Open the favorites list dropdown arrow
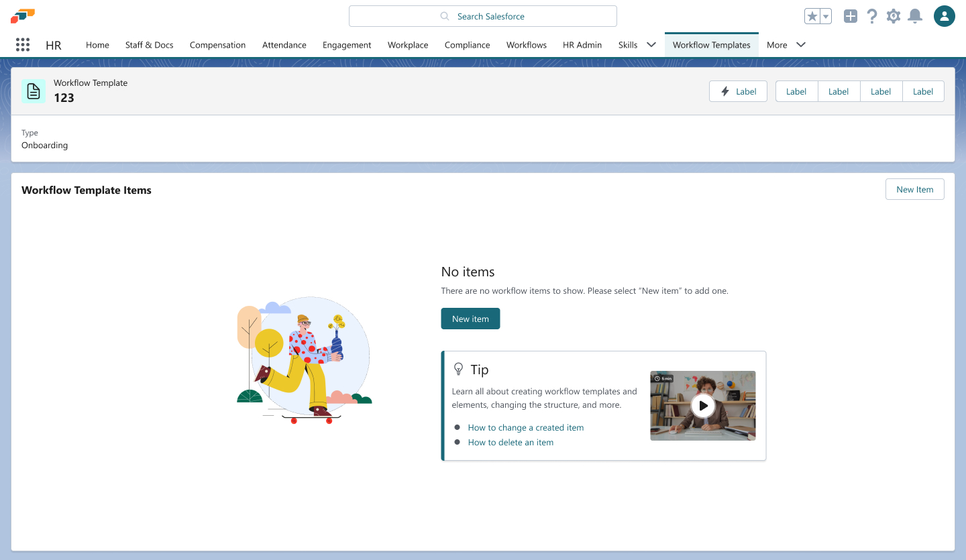Viewport: 966px width, 560px height. coord(826,17)
